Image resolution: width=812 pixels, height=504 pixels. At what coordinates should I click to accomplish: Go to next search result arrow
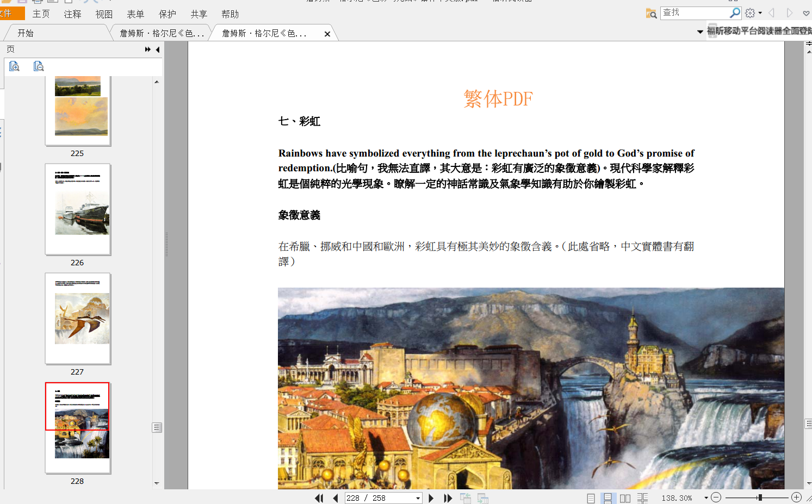[x=790, y=13]
